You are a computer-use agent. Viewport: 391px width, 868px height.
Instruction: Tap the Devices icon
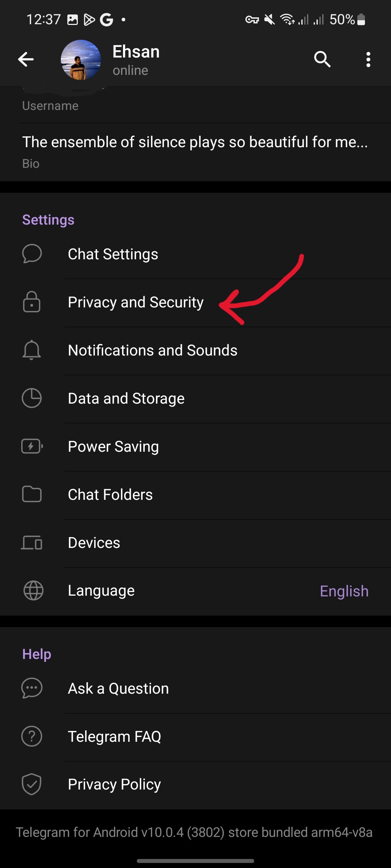click(32, 542)
